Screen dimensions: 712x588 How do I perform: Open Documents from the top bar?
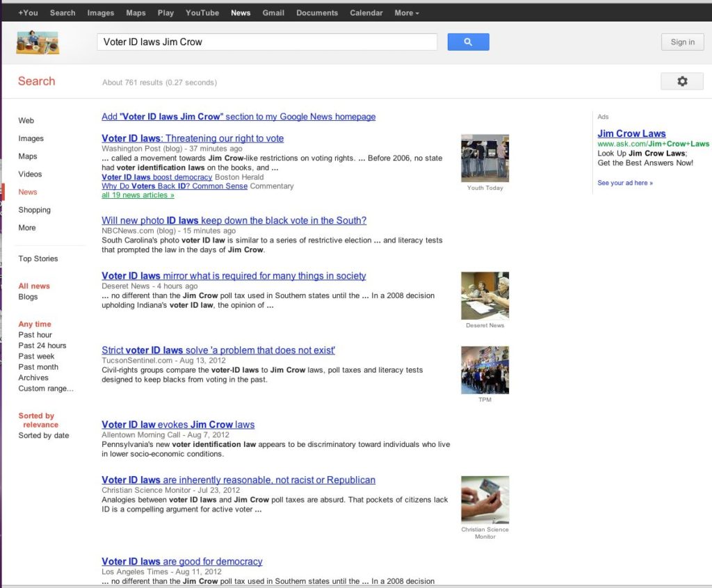[317, 13]
